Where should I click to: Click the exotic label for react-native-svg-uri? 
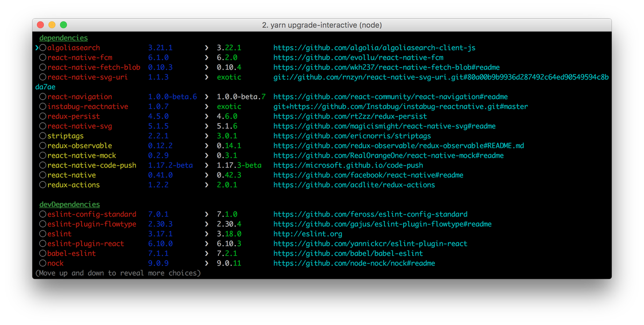point(229,77)
